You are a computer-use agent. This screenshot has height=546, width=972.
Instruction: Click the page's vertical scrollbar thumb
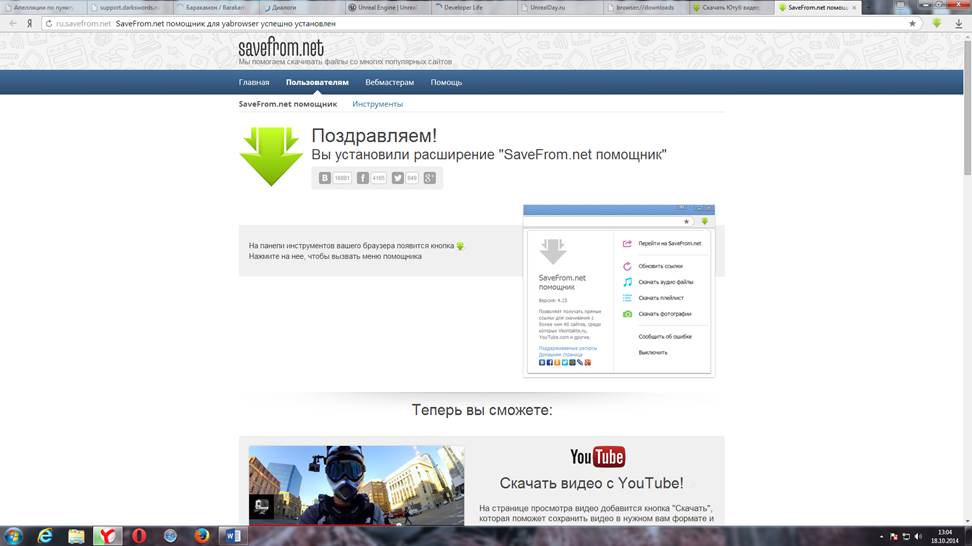click(x=967, y=107)
